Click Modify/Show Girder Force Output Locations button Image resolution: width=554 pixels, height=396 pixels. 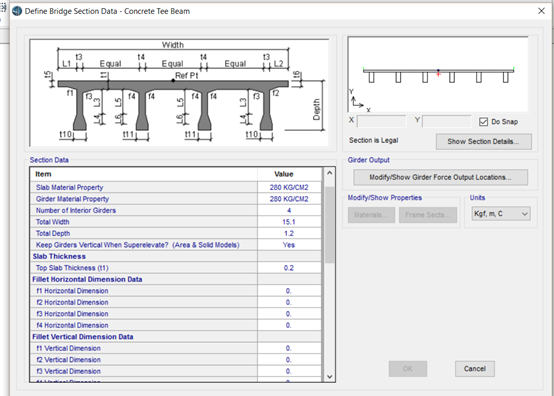[x=440, y=177]
